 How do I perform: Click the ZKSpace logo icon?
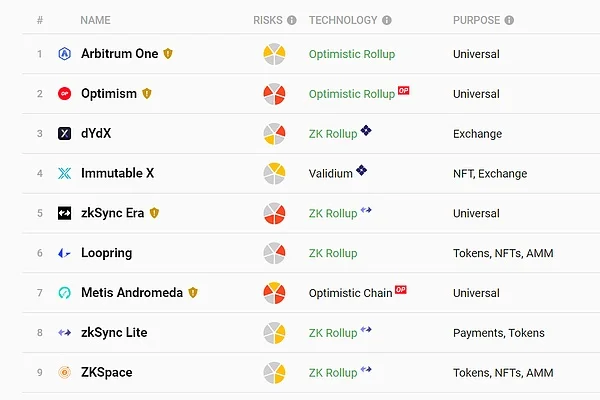pos(65,373)
